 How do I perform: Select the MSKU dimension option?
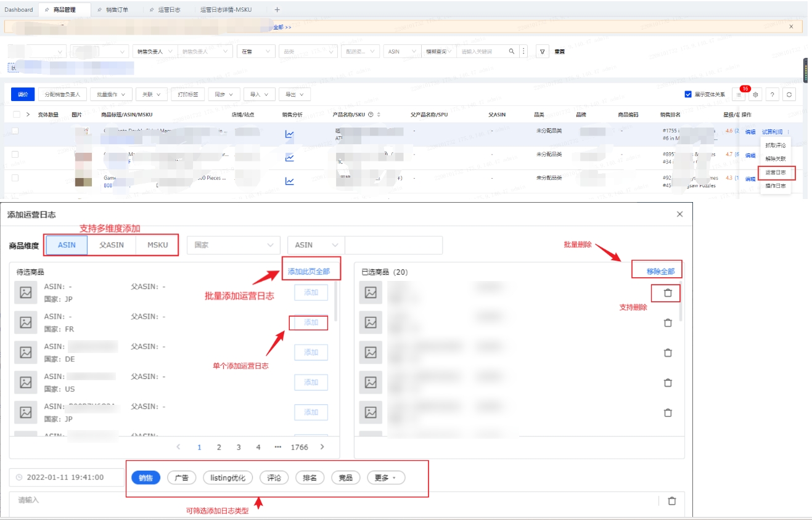click(157, 245)
